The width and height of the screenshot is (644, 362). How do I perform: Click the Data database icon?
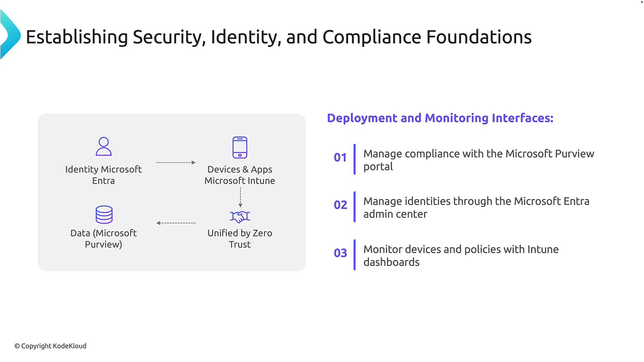click(104, 215)
